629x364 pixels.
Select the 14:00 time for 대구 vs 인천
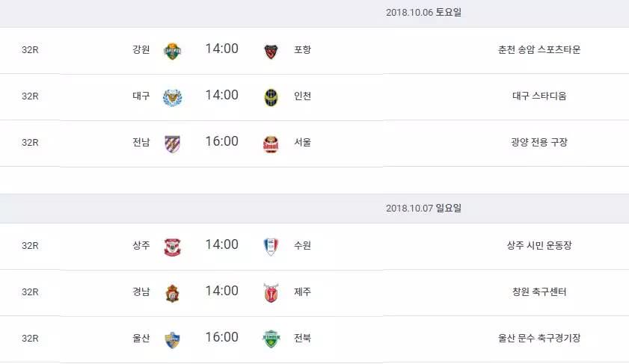pyautogui.click(x=221, y=95)
